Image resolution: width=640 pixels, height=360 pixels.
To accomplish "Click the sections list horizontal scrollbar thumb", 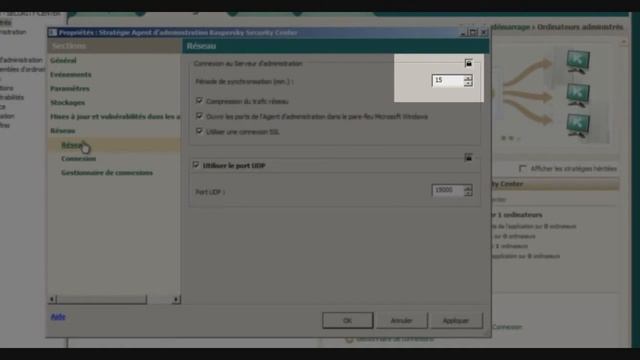I will [x=102, y=300].
